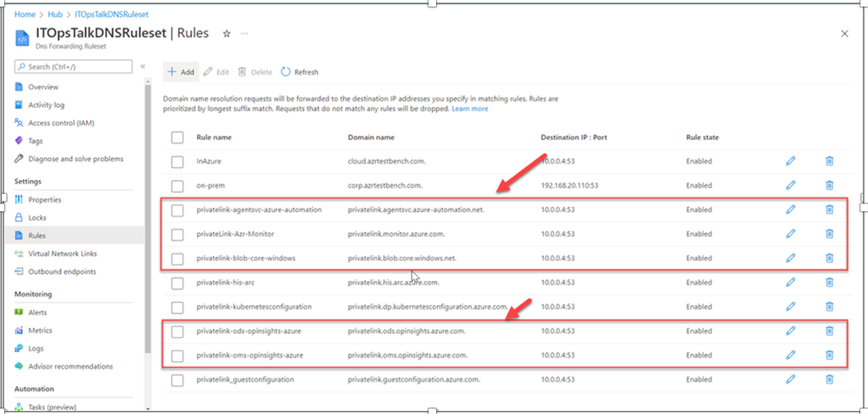Viewport: 868px width, 414px height.
Task: Select privatelink-kubernetesconfiguration checkbox
Action: click(177, 308)
